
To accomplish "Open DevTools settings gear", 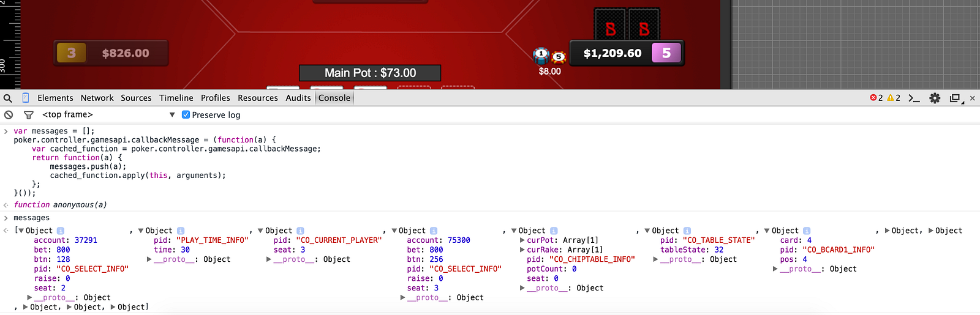I will pyautogui.click(x=935, y=98).
